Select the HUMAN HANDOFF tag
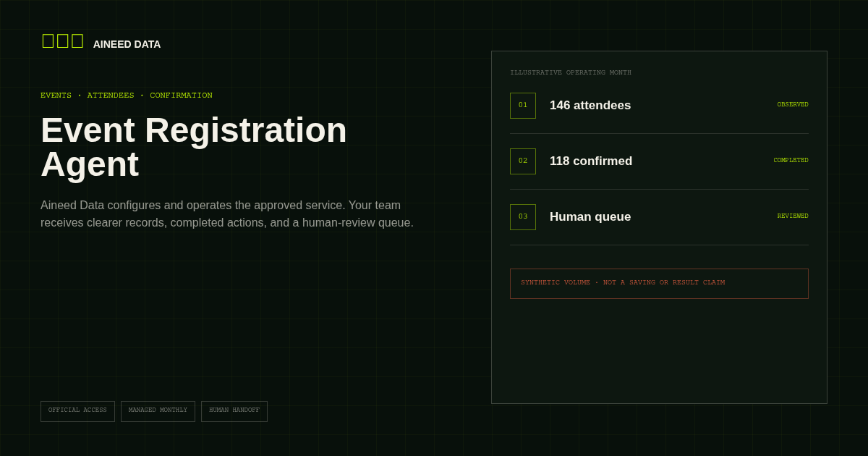Screen dimensions: 868x456 tap(234, 411)
